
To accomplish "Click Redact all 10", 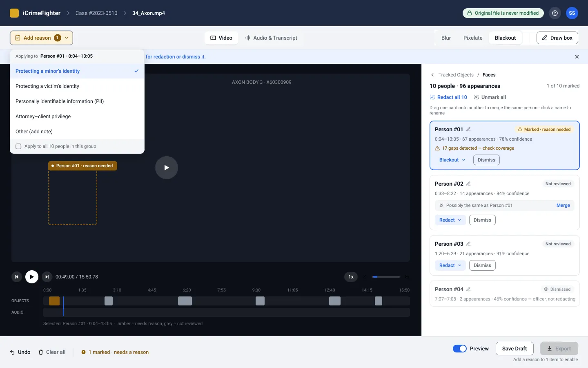I will (448, 97).
